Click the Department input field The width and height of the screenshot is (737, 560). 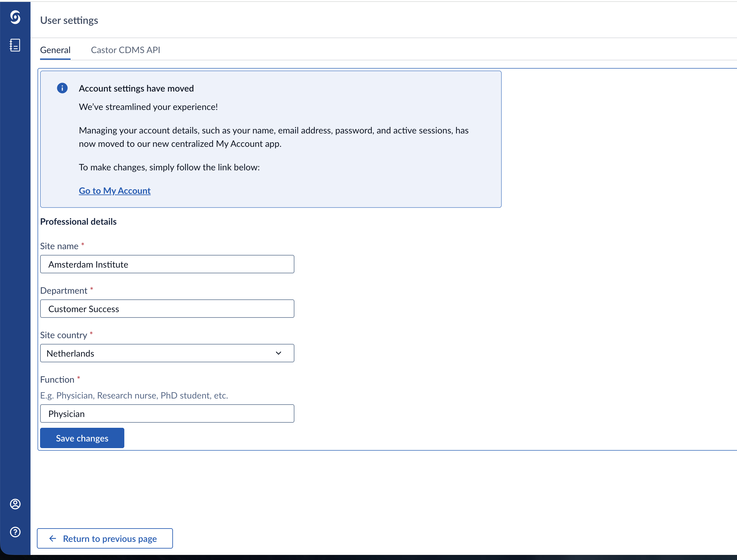[167, 309]
